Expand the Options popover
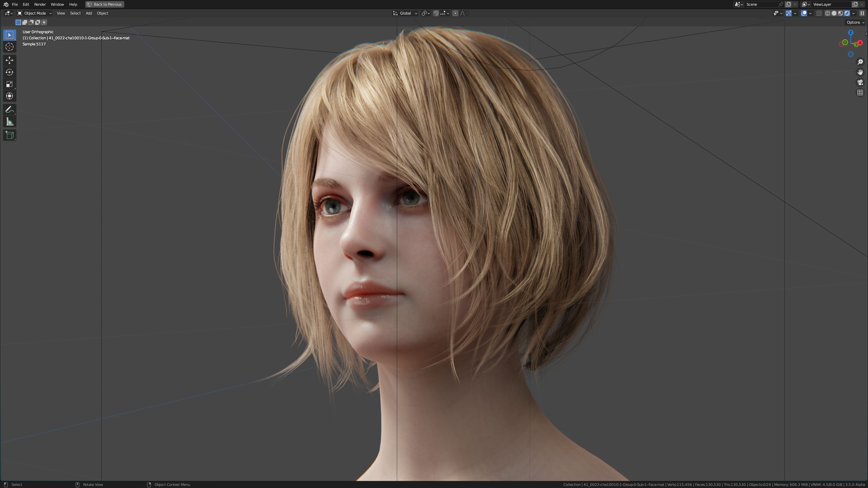Image resolution: width=868 pixels, height=488 pixels. point(855,22)
